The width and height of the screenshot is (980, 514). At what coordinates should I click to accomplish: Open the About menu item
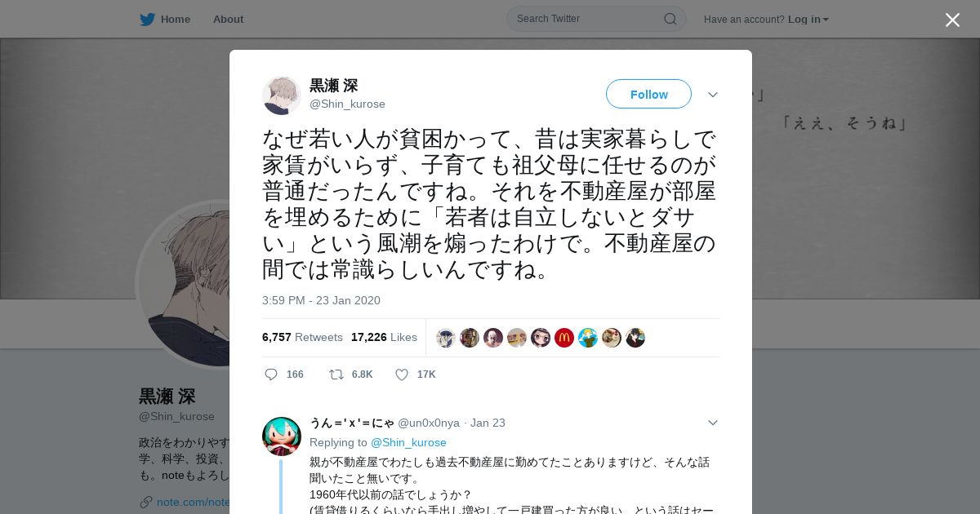click(x=228, y=19)
